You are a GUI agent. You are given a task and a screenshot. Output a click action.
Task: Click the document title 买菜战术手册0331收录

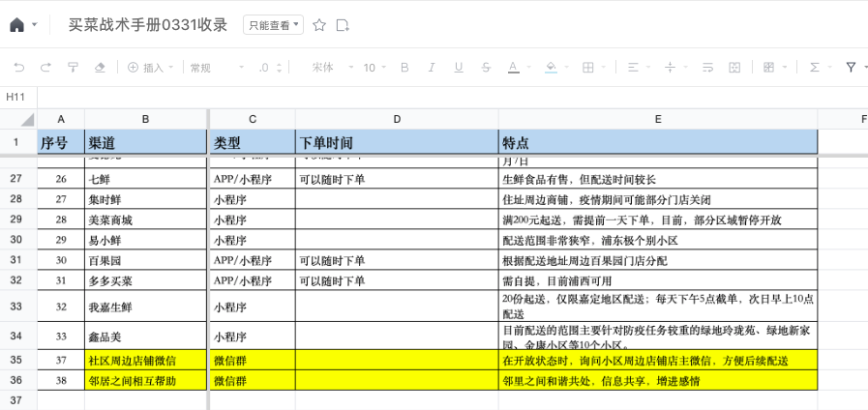(x=148, y=25)
